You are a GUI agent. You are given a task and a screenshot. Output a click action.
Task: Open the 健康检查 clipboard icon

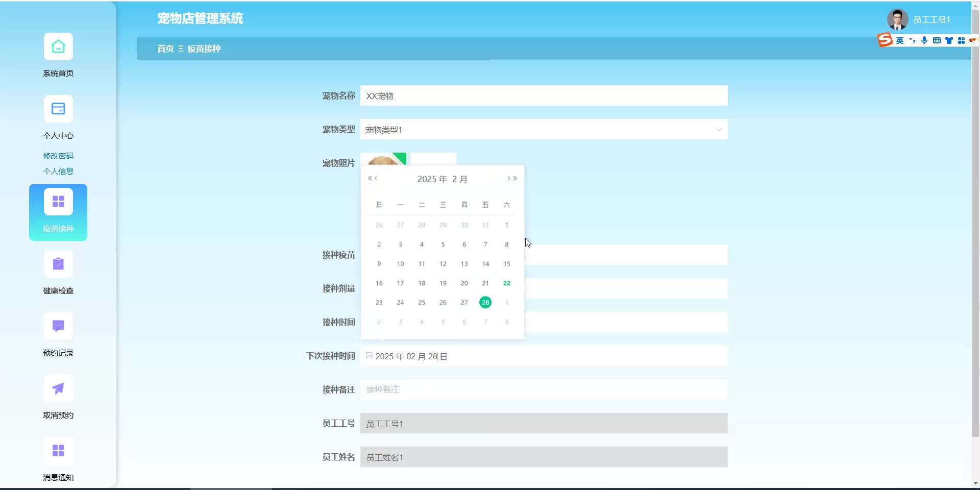58,264
